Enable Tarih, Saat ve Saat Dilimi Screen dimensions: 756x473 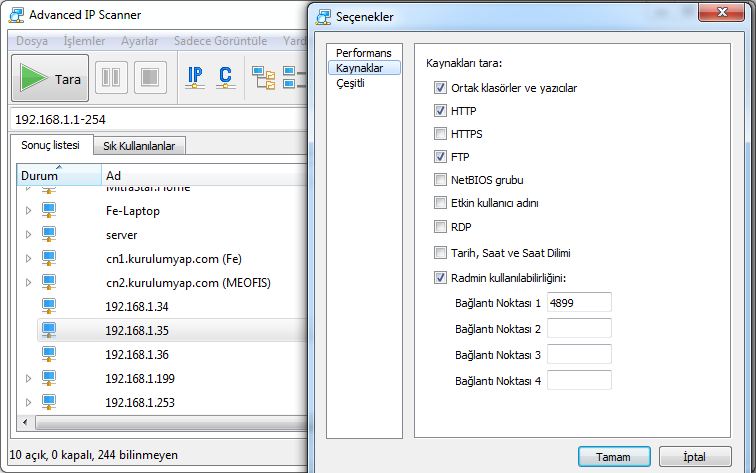[440, 253]
